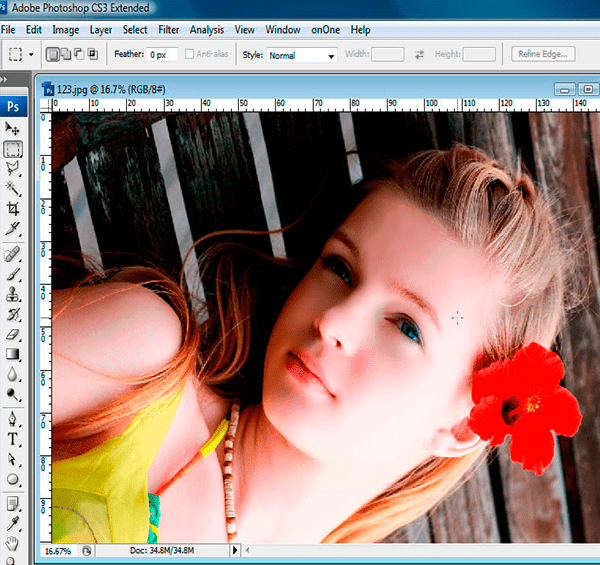Viewport: 600px width, 565px height.
Task: Click the Refine Edge button
Action: 543,54
